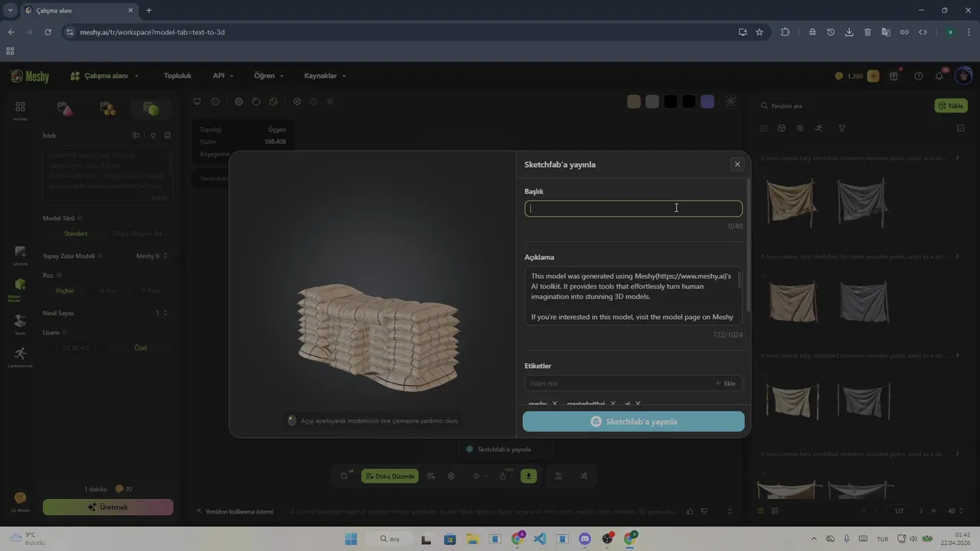This screenshot has width=980, height=551.
Task: Switch to the text-to-3D cube tab
Action: point(151,109)
